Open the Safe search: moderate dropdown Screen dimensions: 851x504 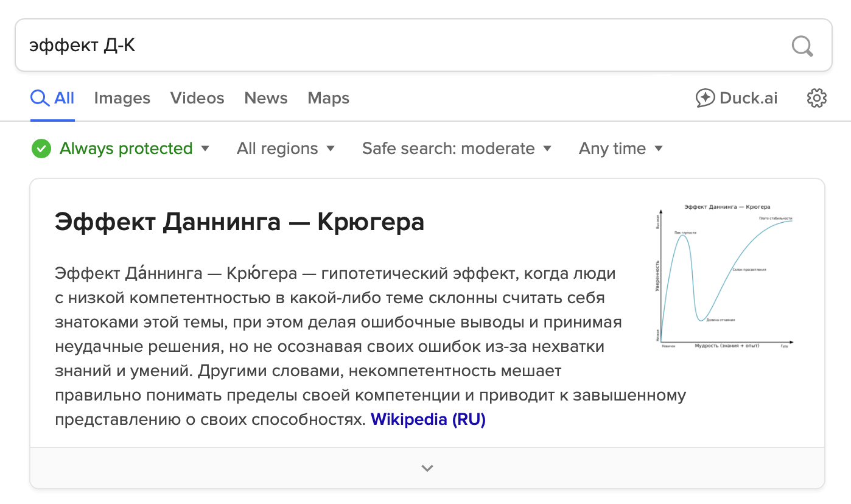(x=457, y=149)
